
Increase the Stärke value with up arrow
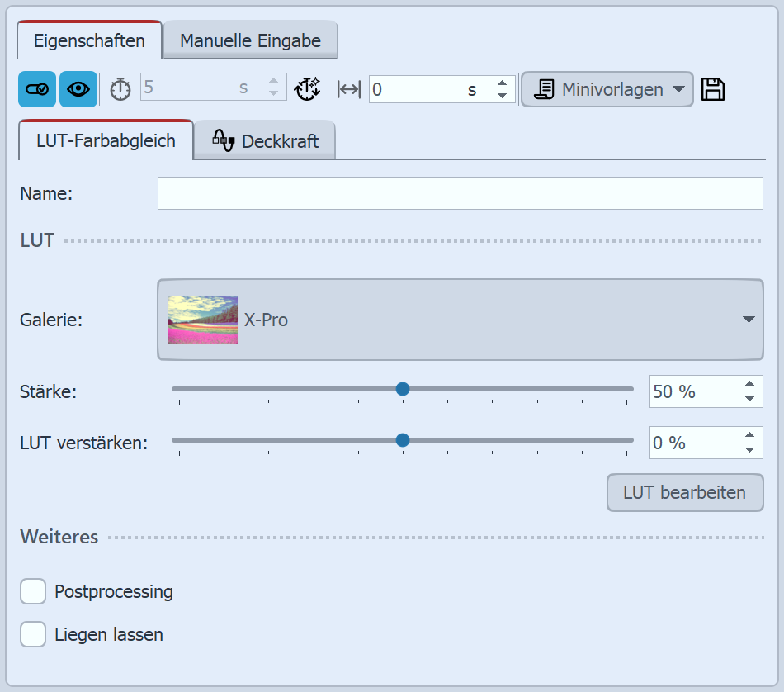[749, 384]
